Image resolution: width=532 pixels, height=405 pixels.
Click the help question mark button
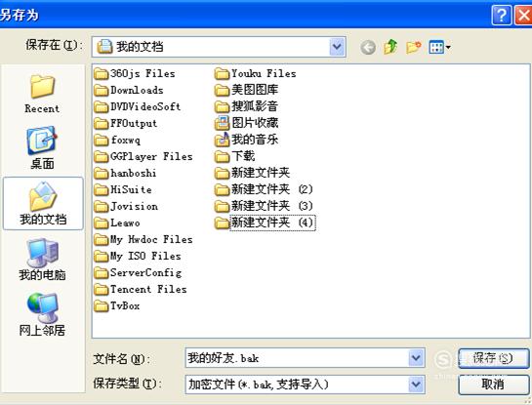point(502,15)
